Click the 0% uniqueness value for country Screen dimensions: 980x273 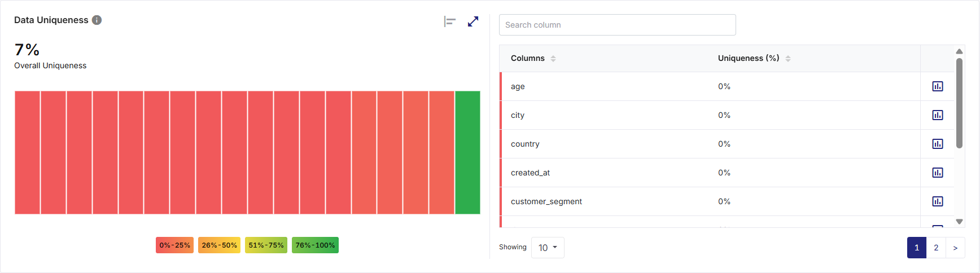click(724, 144)
